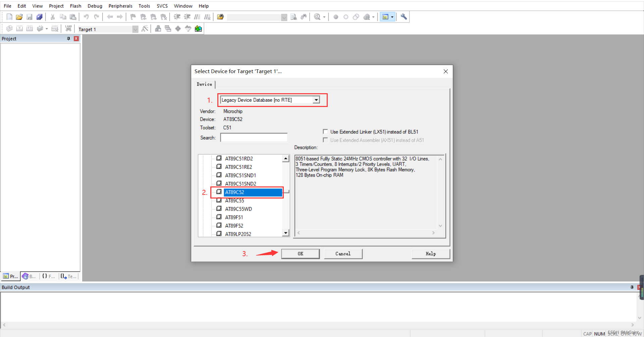Select AT89C55WD in the device list
This screenshot has height=337, width=644.
click(x=238, y=209)
